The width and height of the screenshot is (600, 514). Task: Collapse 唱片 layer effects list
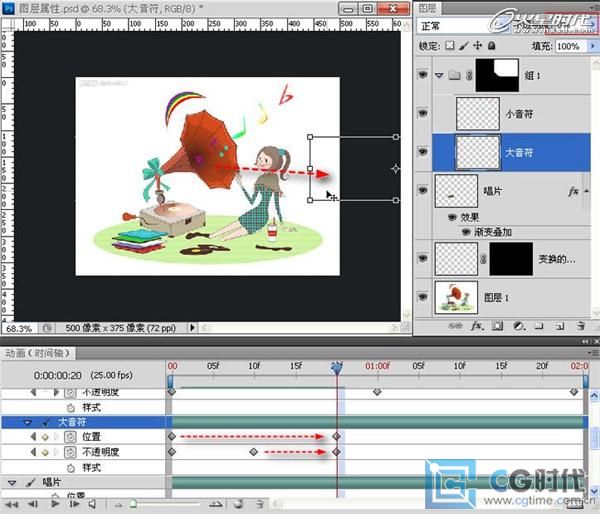click(586, 191)
